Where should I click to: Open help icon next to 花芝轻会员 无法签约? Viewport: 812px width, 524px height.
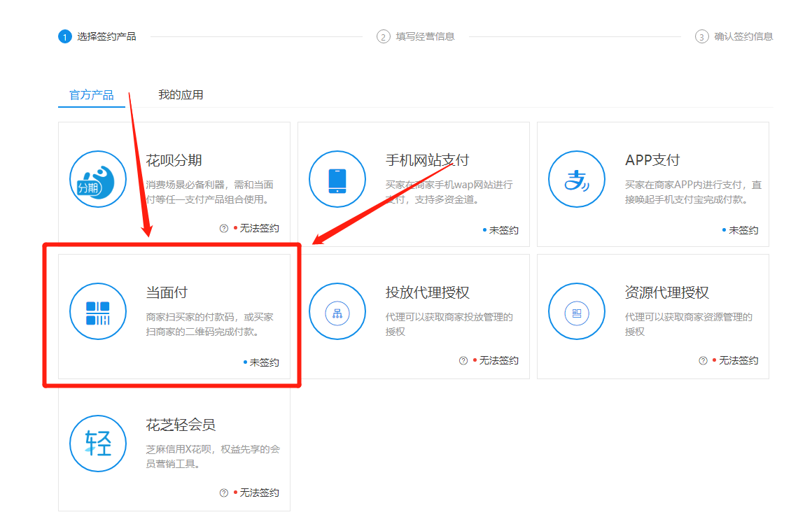click(224, 493)
